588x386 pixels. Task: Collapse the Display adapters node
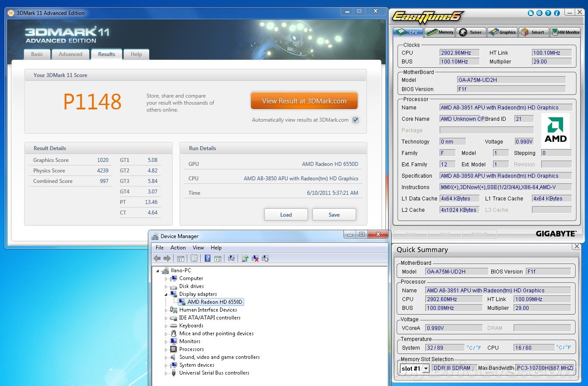pos(166,294)
